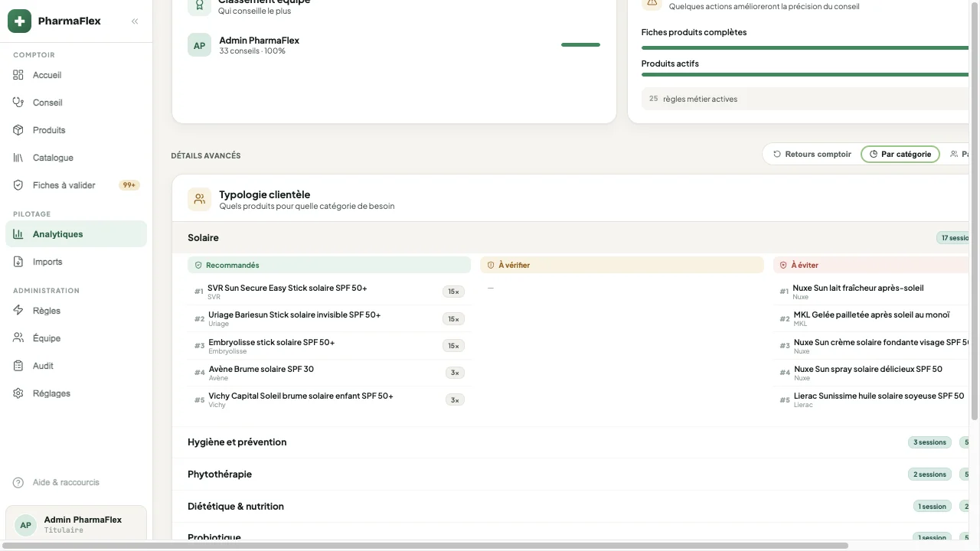Switch to Retours comptoir tab

812,155
